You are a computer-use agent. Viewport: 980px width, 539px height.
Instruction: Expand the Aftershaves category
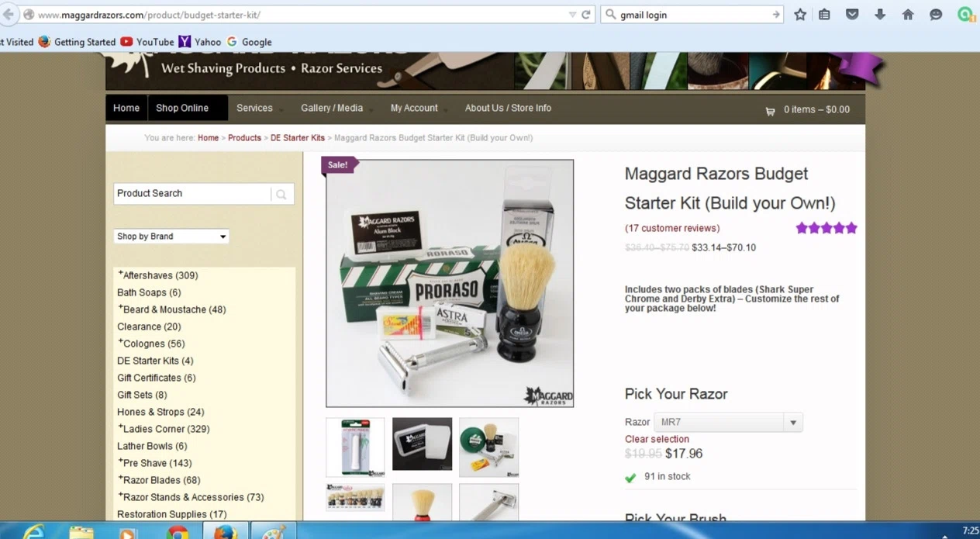(x=121, y=274)
